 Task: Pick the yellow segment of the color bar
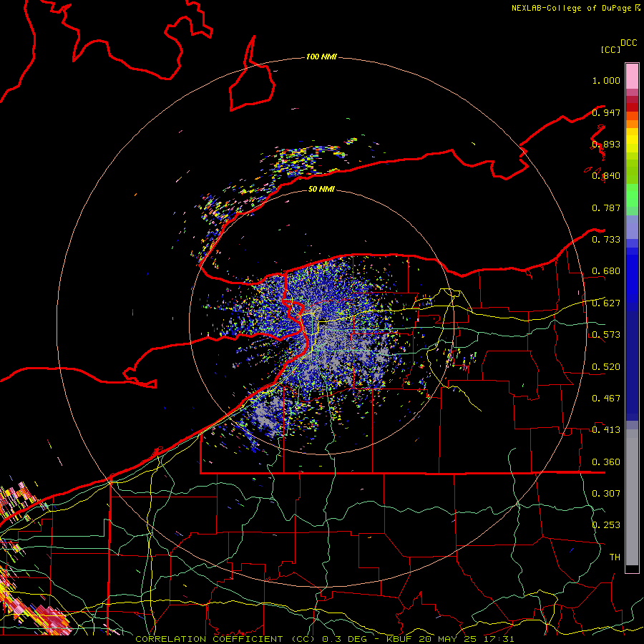(x=632, y=140)
